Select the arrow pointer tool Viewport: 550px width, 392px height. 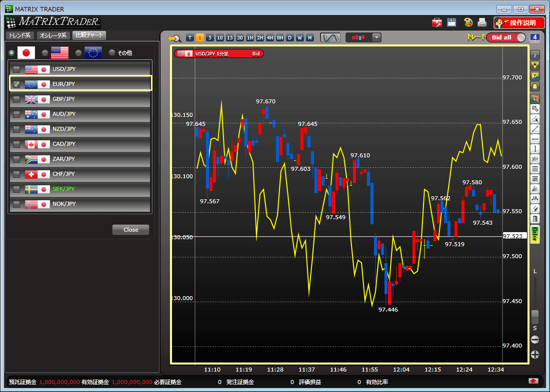click(534, 108)
